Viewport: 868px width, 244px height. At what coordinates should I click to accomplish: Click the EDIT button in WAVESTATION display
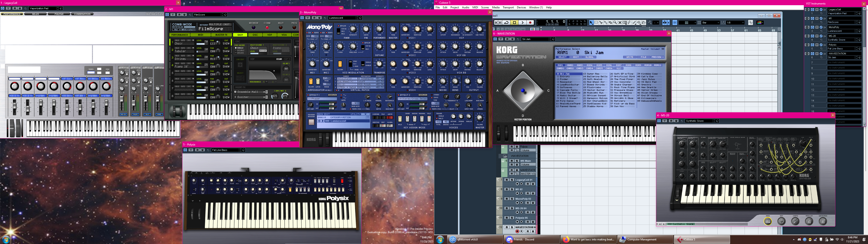click(x=576, y=57)
